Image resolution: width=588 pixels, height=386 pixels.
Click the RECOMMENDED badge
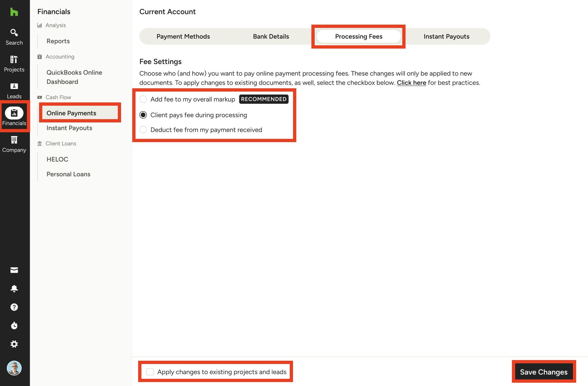(x=263, y=99)
